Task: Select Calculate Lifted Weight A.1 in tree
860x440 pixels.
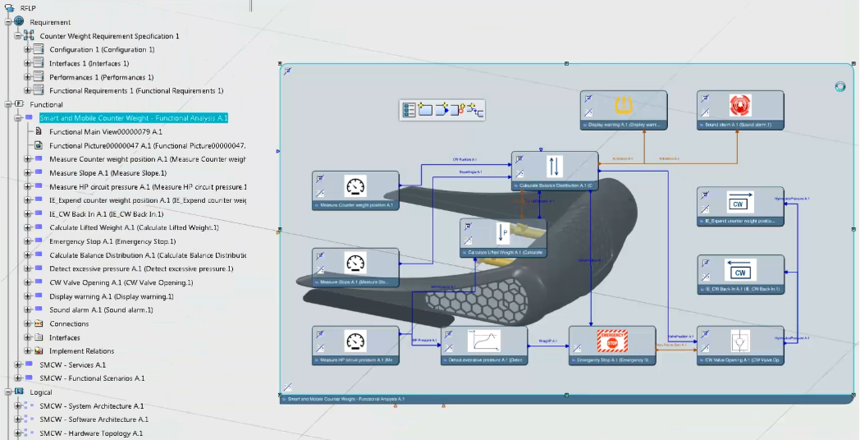Action: [134, 228]
